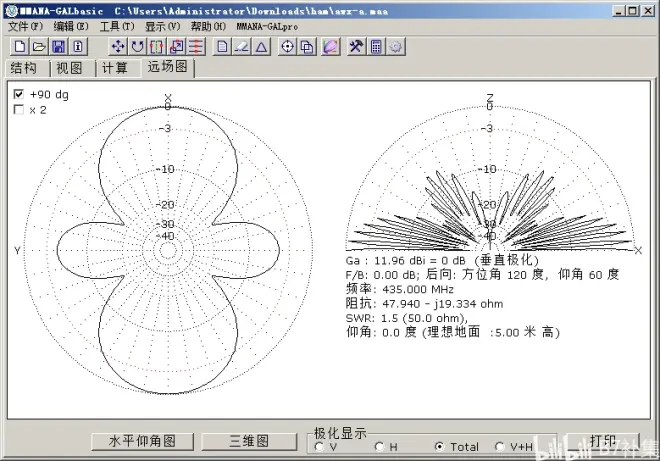660x461 pixels.
Task: Click the Open file folder icon
Action: (38, 47)
